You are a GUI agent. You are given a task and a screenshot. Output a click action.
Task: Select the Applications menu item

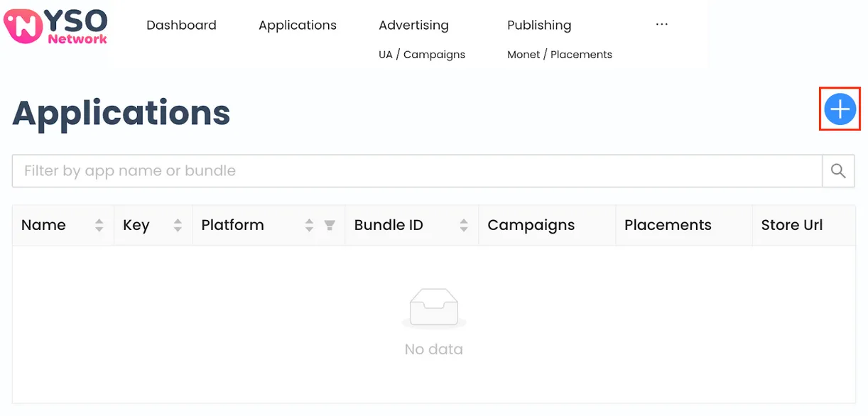pyautogui.click(x=298, y=25)
